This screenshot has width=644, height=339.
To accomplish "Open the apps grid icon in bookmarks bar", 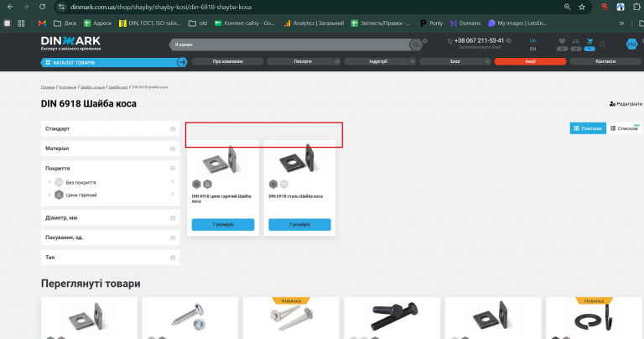I will pyautogui.click(x=21, y=23).
